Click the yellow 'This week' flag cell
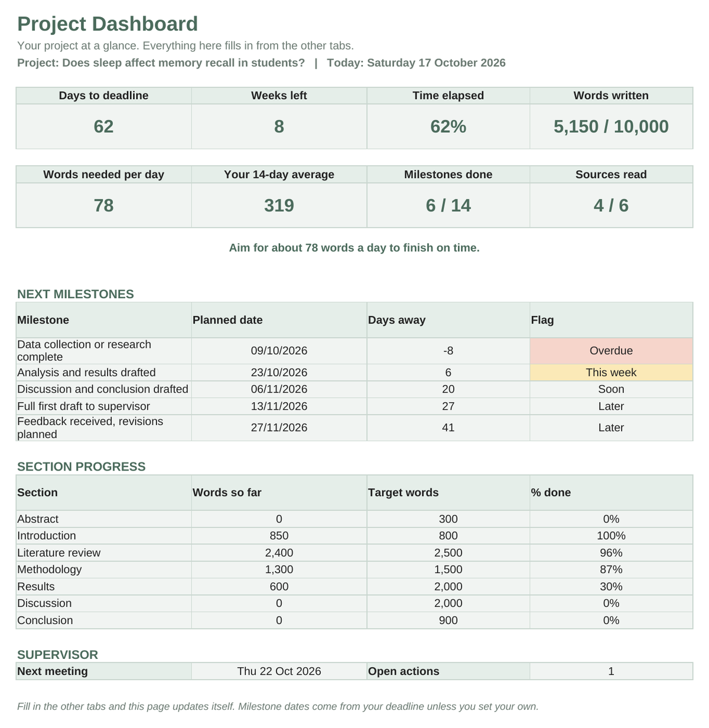709x728 pixels. (x=611, y=373)
